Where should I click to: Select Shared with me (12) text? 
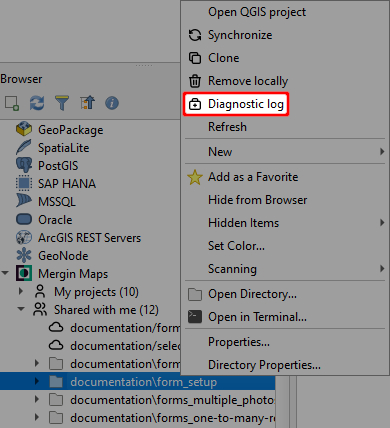pos(106,310)
